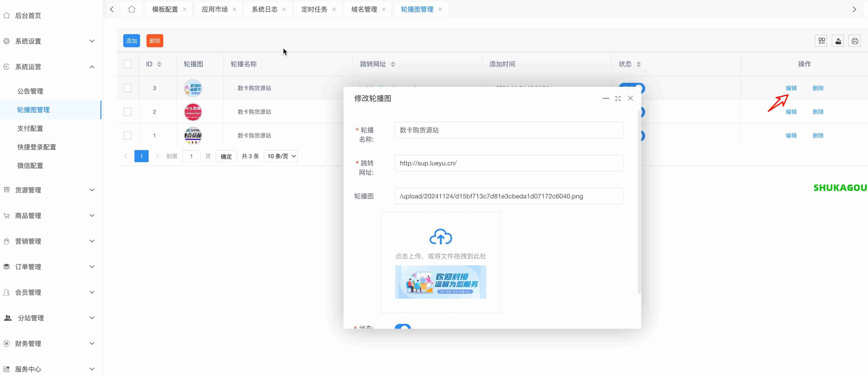
Task: Select the 系统设置 gear icon
Action: click(7, 41)
